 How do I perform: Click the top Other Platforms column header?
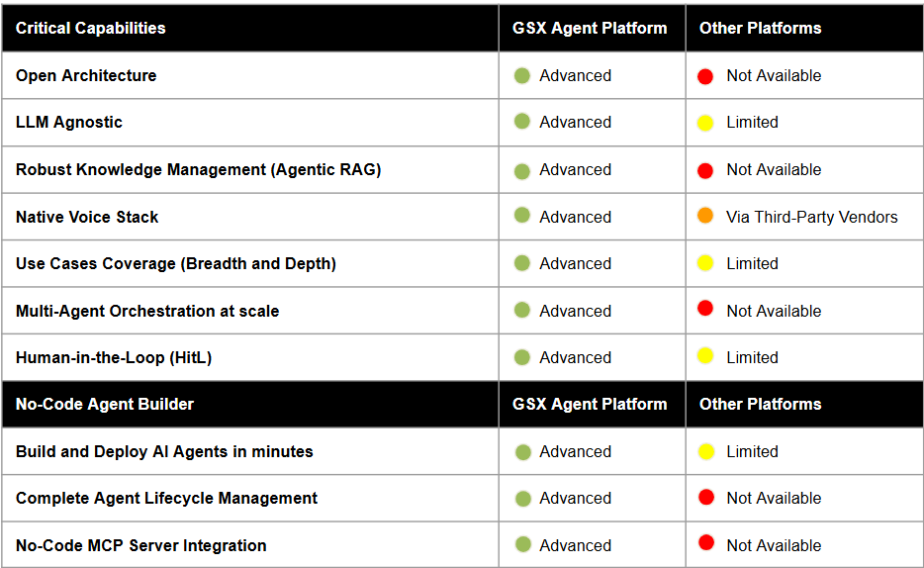[760, 28]
